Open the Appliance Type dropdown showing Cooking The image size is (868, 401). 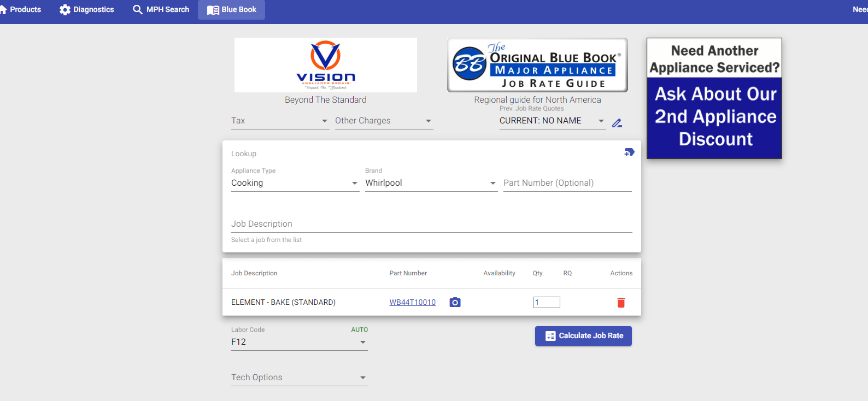coord(295,183)
